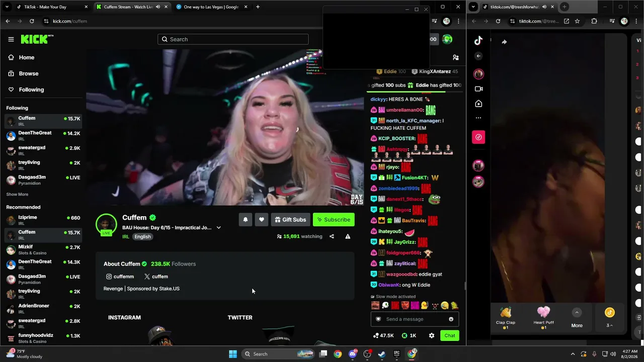Open Epic Games Launcher from the taskbar

397,354
